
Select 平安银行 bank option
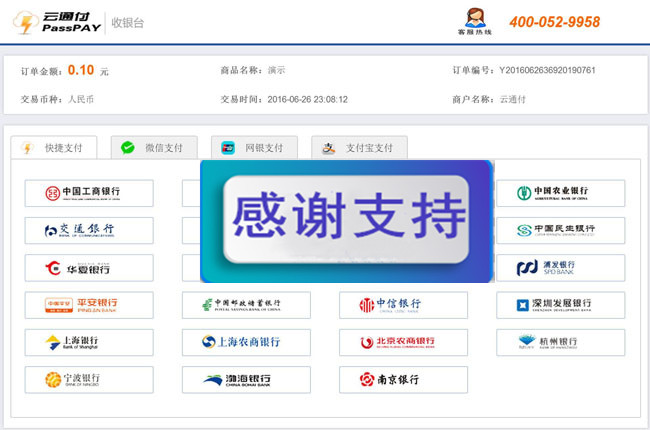[x=89, y=305]
